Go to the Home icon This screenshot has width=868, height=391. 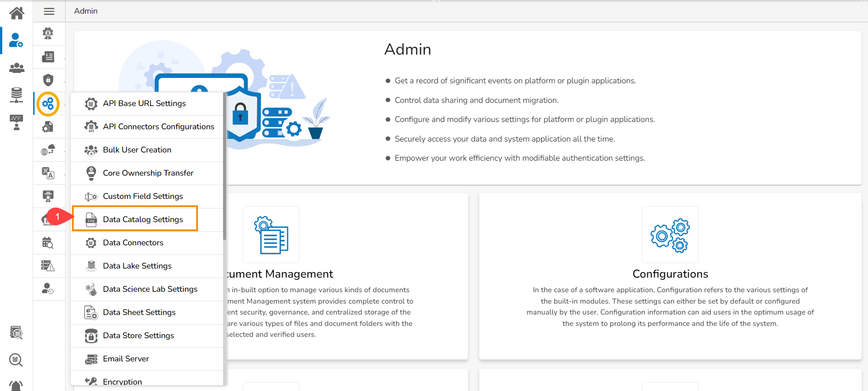tap(17, 13)
